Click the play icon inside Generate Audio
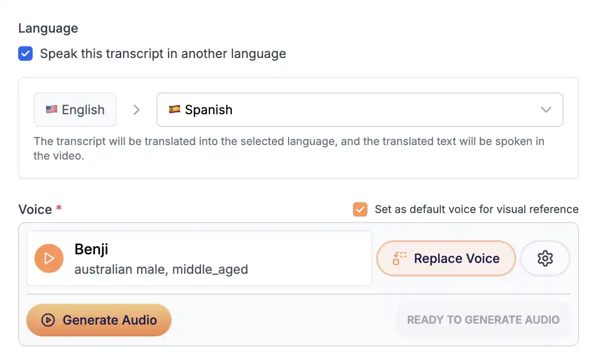Screen dimensions: 597x364 48,320
